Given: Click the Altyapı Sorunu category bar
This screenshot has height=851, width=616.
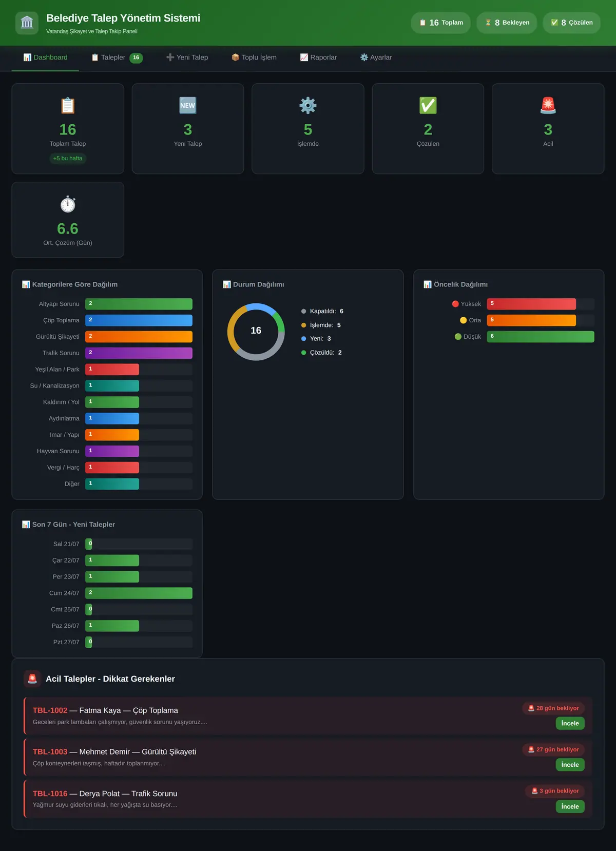Looking at the screenshot, I should 139,304.
